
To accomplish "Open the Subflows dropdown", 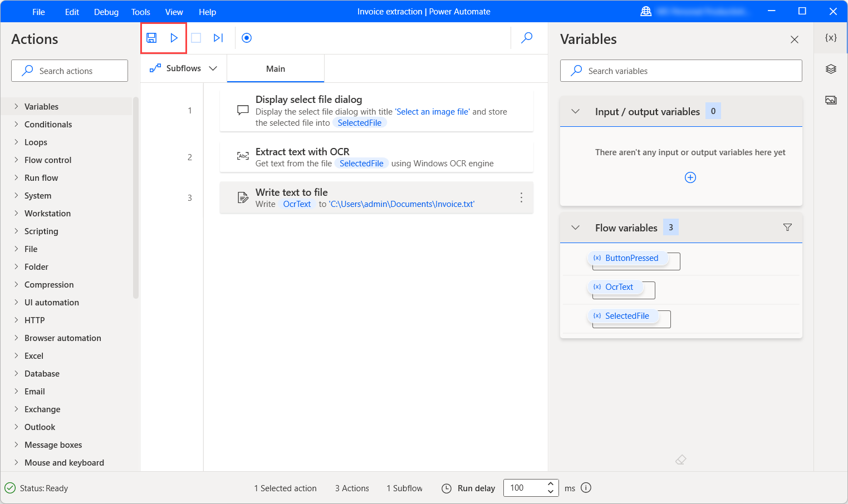I will [183, 68].
